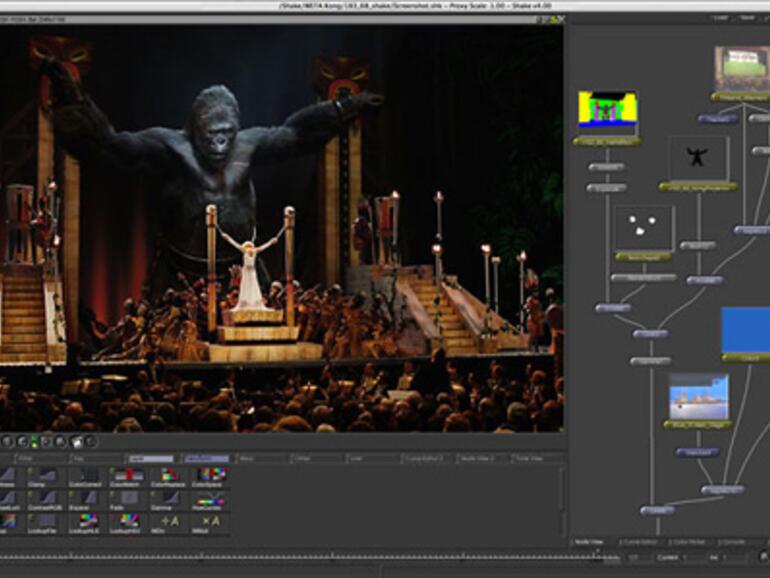Select the HueCurves tool
This screenshot has height=578, width=770.
[x=210, y=499]
